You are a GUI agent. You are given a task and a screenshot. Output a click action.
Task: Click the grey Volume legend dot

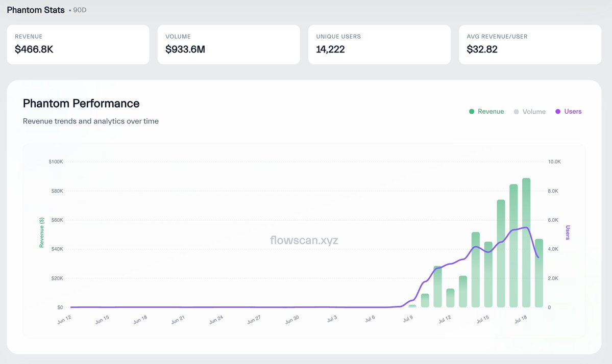(516, 112)
